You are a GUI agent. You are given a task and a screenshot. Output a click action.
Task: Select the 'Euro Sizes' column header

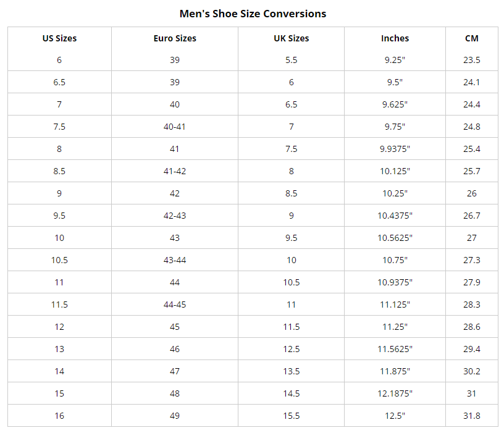coord(175,38)
